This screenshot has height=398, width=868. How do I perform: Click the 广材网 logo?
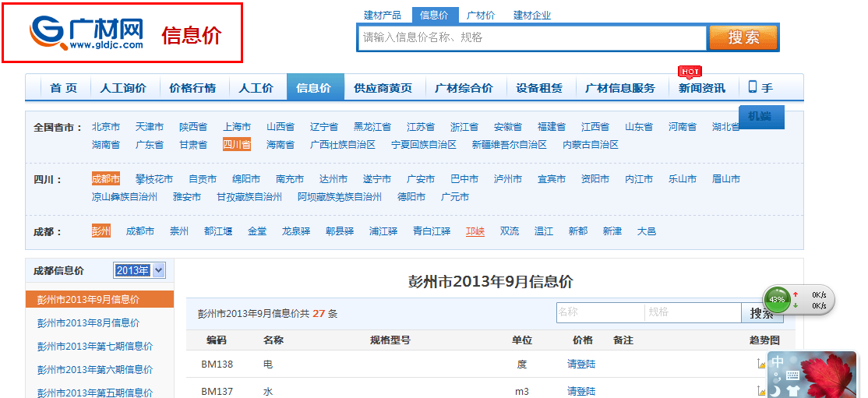(86, 33)
